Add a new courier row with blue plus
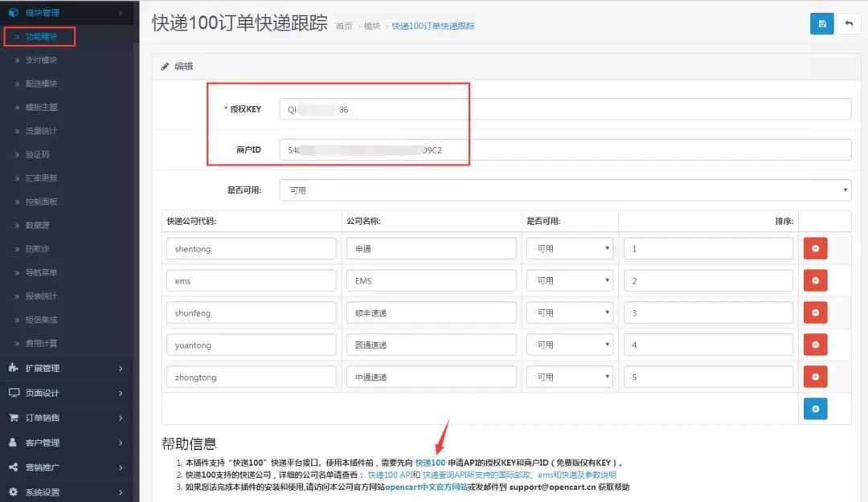Screen dimensions: 868x502 (816, 409)
